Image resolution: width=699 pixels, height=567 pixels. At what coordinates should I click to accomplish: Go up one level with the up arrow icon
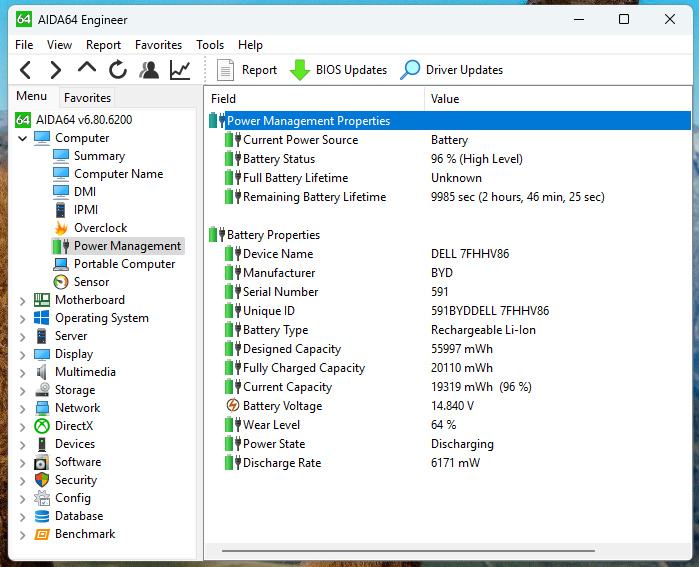[86, 69]
